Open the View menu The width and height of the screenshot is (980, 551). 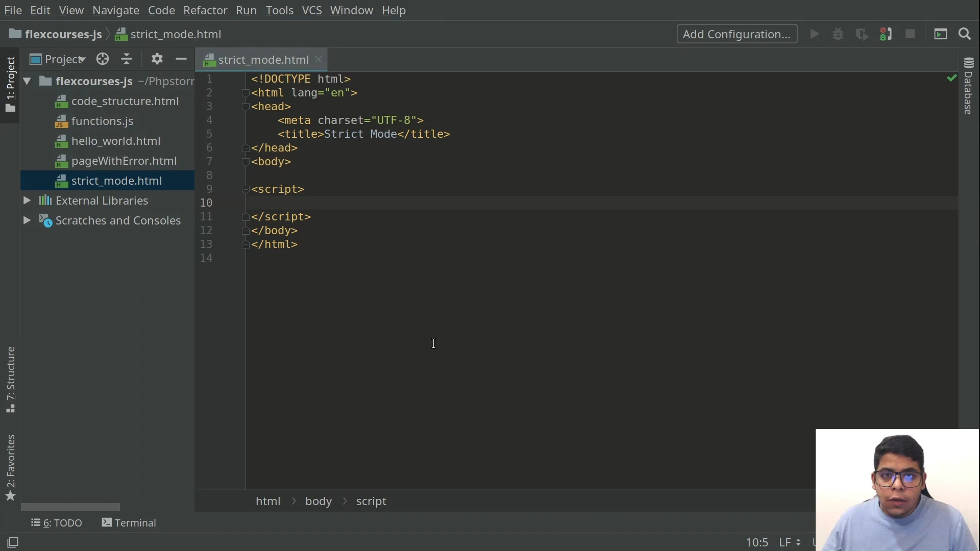tap(71, 10)
